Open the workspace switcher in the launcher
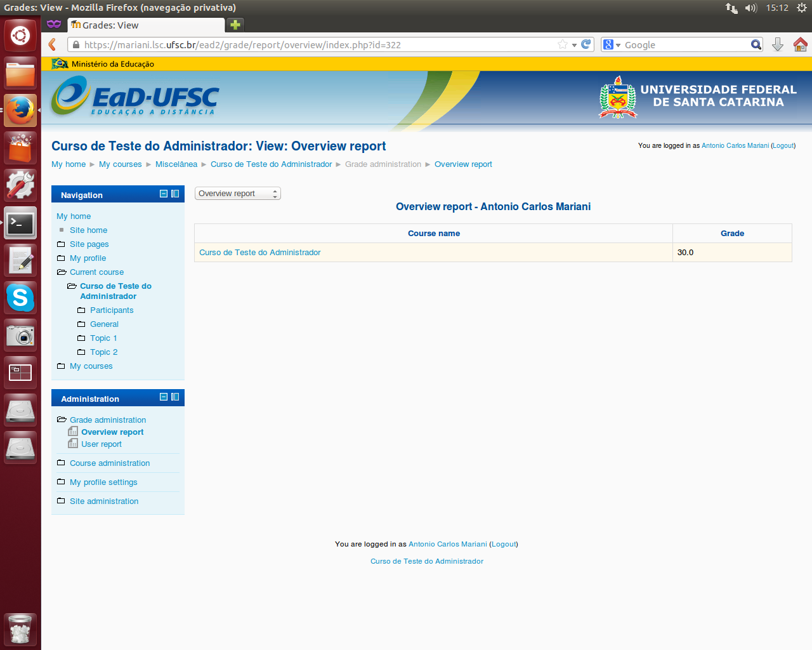The width and height of the screenshot is (812, 650). point(20,373)
